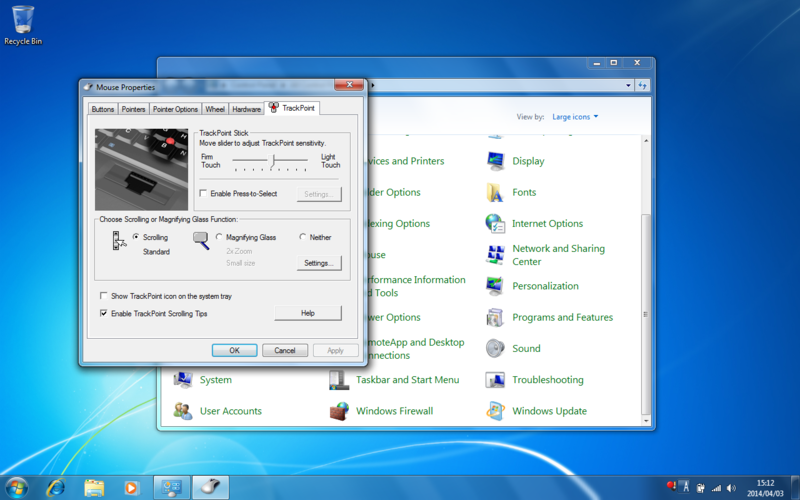This screenshot has width=800, height=500.
Task: Switch to the Wheel tab
Action: point(215,109)
